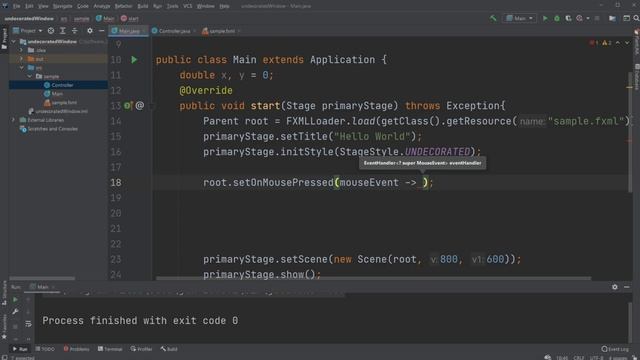Switch to Controller.java editor tab
Image resolution: width=640 pixels, height=360 pixels.
(x=173, y=31)
